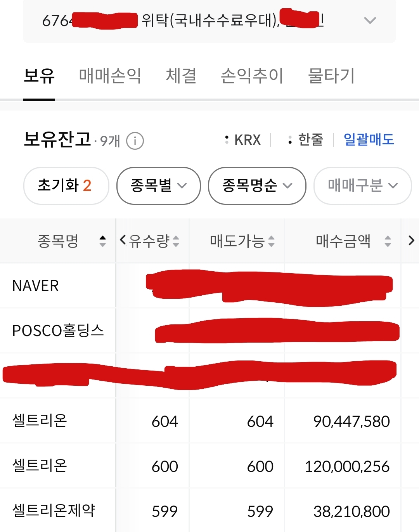Switch to the 매매손익 tab
The width and height of the screenshot is (419, 532).
click(x=110, y=76)
